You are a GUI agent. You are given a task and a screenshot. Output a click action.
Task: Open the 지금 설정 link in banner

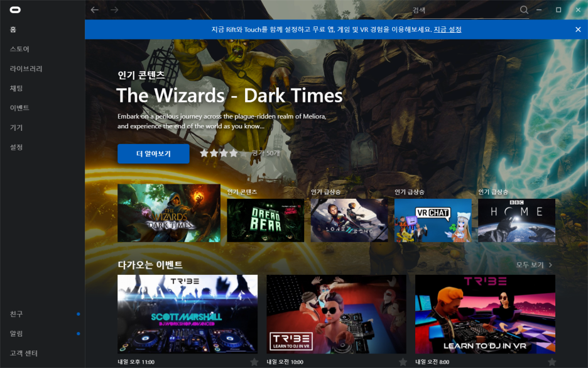click(x=447, y=30)
